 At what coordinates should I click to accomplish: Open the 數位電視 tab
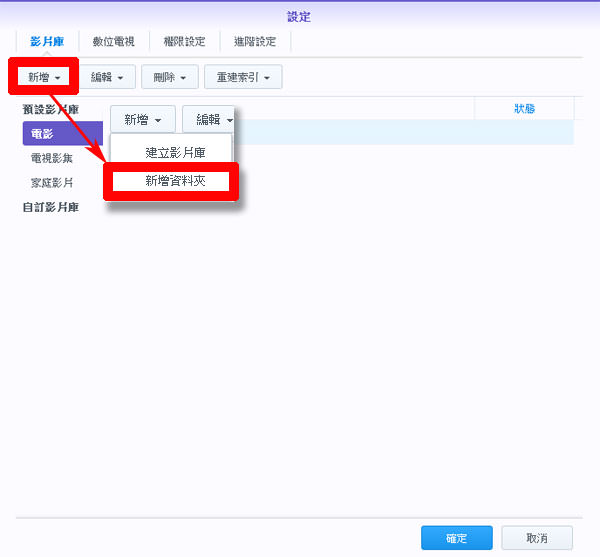click(x=115, y=41)
